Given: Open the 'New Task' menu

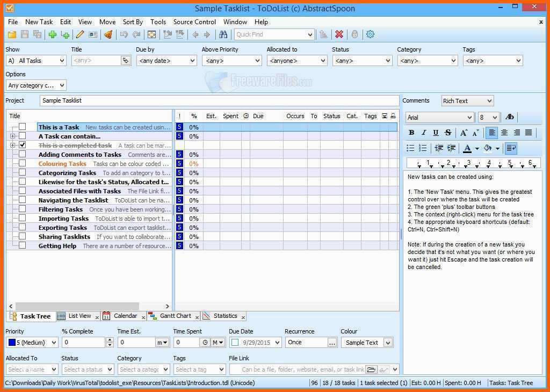Looking at the screenshot, I should tap(39, 21).
